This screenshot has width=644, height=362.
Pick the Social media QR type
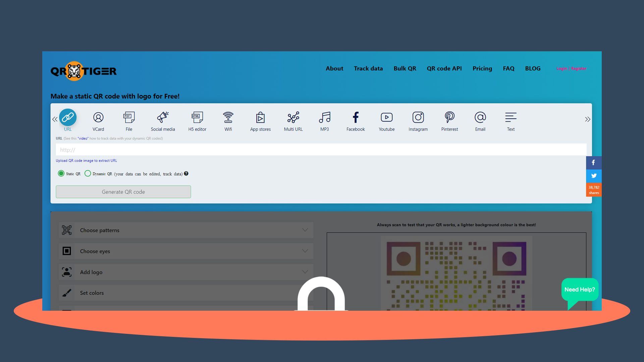[163, 117]
